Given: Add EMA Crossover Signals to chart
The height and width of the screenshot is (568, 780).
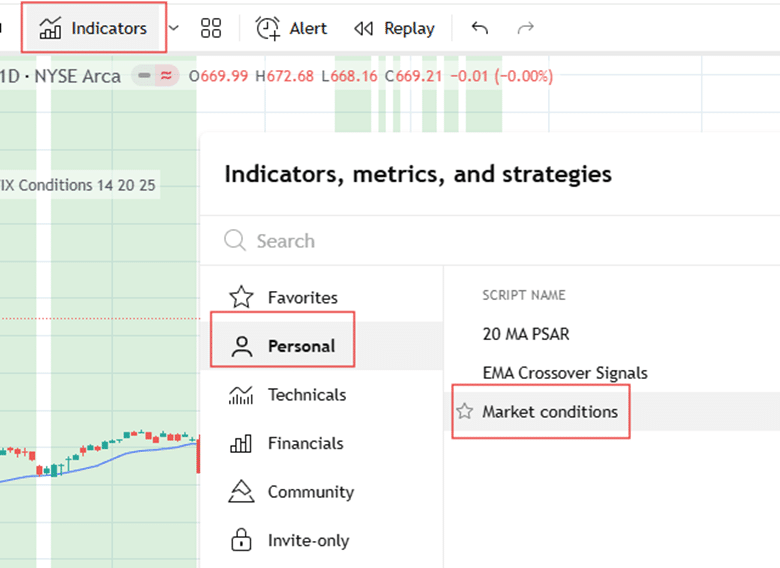Looking at the screenshot, I should coord(565,373).
